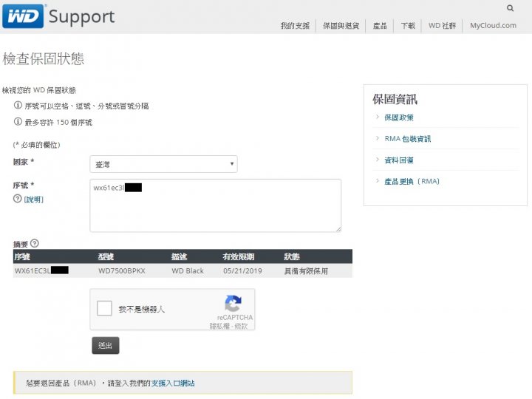The image size is (532, 399).
Task: Click description cell WD Black
Action: (188, 270)
